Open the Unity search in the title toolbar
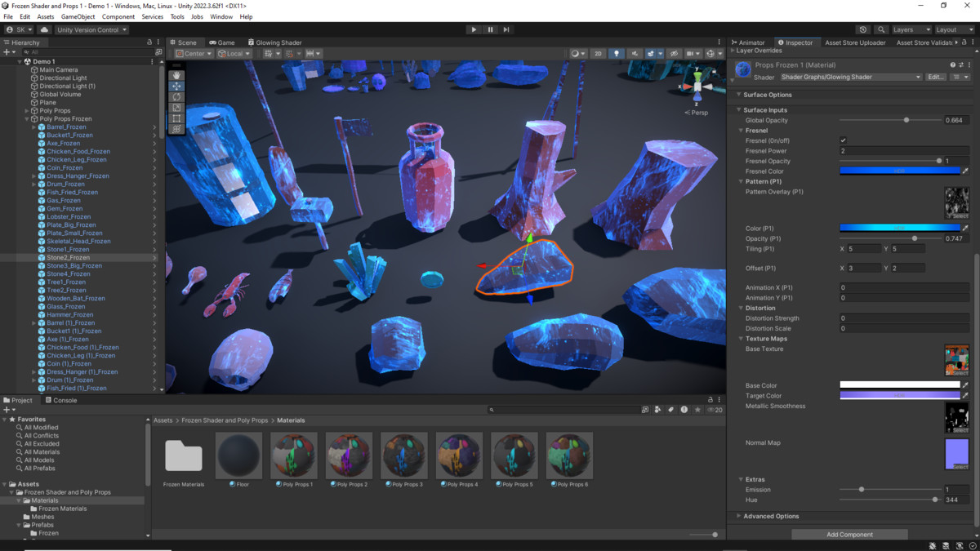This screenshot has height=551, width=980. (x=883, y=29)
